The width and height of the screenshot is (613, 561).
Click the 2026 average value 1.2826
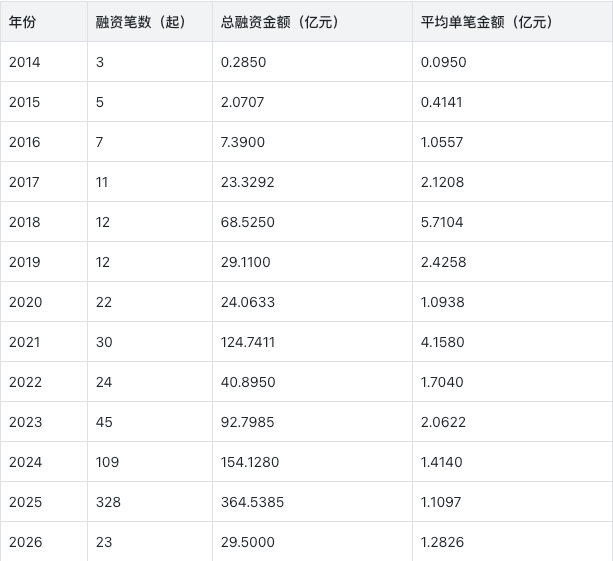click(442, 542)
